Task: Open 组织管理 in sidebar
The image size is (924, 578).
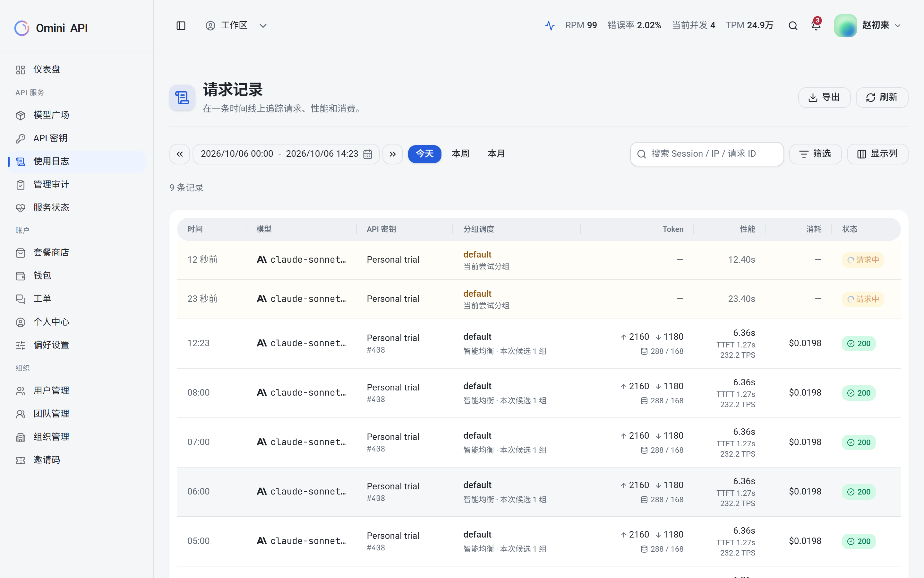Action: pos(76,437)
